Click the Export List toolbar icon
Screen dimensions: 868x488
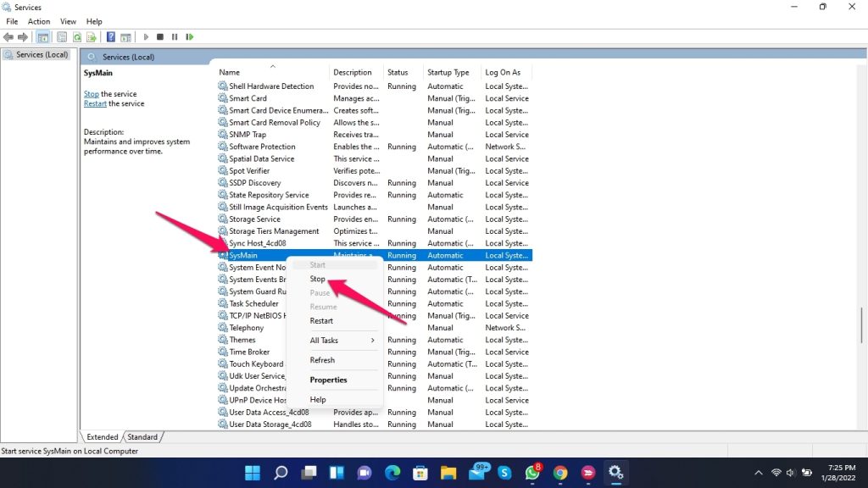[91, 37]
